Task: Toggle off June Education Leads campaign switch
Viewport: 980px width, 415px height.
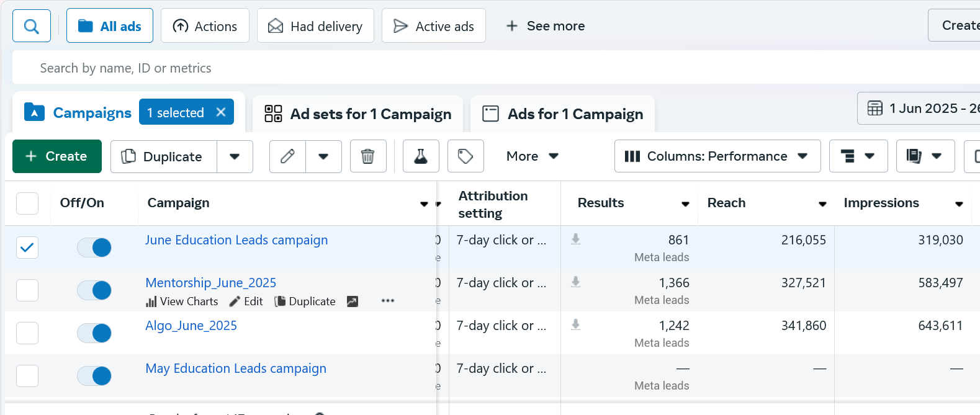Action: [x=94, y=248]
